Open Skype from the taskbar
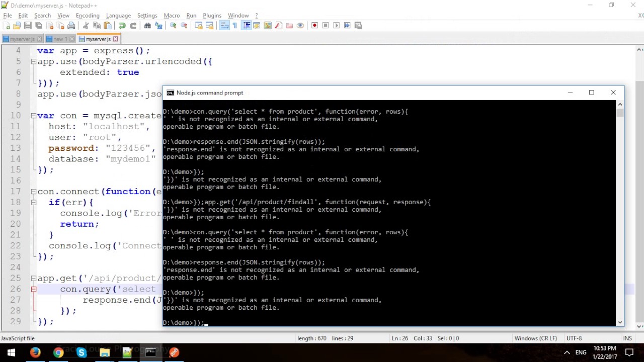The height and width of the screenshot is (362, 644). coord(82,352)
